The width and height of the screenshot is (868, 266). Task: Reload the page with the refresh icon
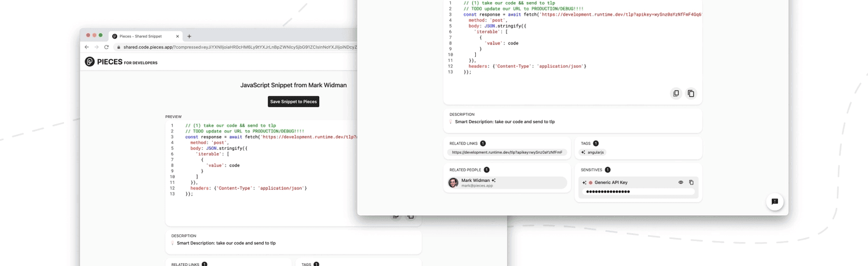pos(106,47)
